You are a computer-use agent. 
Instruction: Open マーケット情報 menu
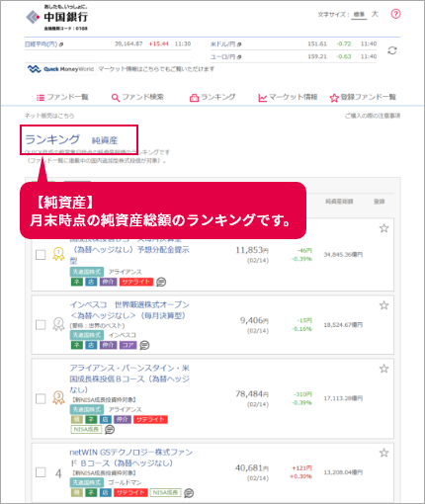(288, 97)
